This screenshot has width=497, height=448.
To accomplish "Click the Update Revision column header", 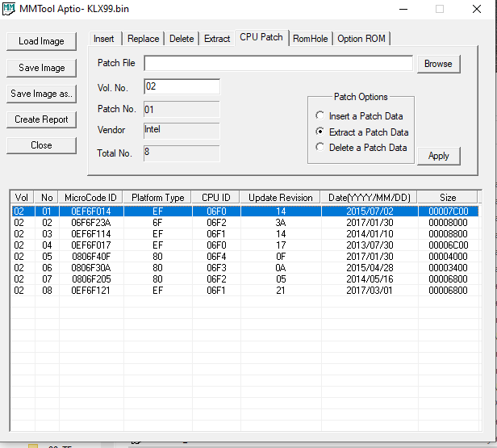I will pyautogui.click(x=281, y=198).
